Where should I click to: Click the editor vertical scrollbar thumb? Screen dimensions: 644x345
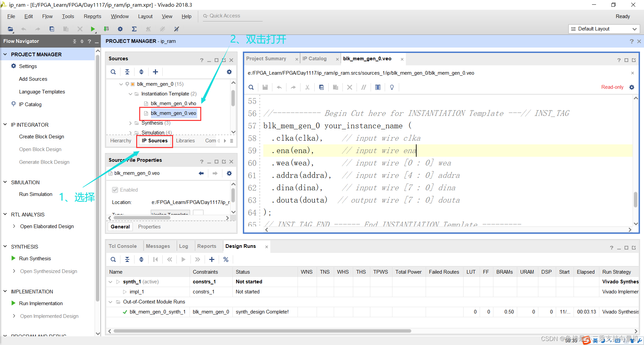coord(636,199)
